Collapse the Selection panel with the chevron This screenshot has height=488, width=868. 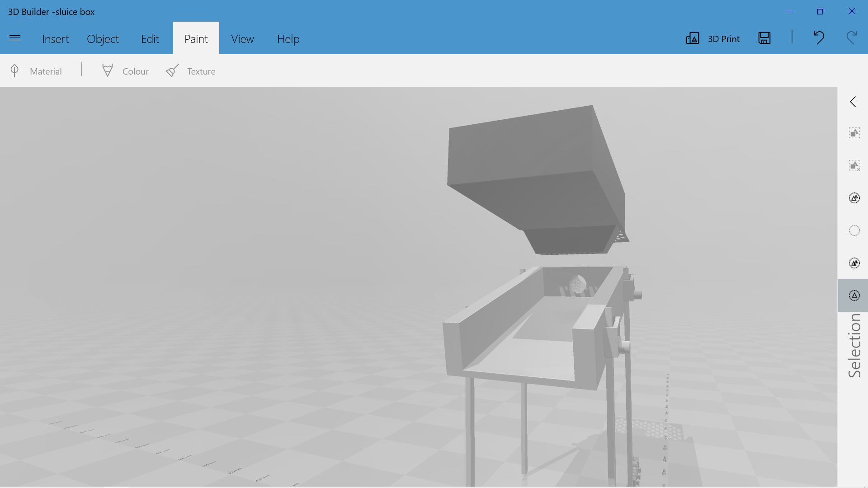[854, 102]
